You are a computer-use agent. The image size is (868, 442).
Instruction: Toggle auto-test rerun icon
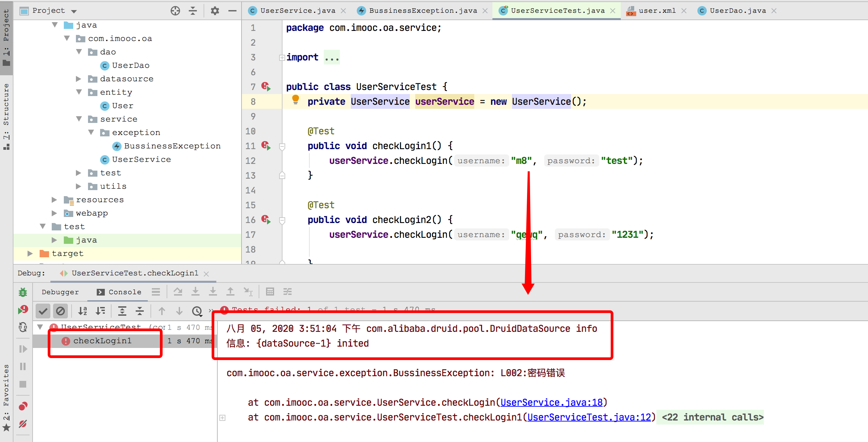tap(23, 327)
